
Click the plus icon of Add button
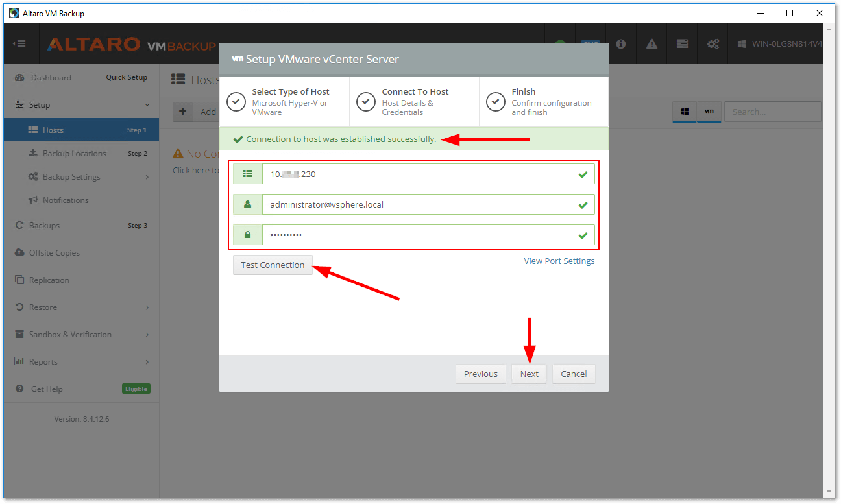183,112
